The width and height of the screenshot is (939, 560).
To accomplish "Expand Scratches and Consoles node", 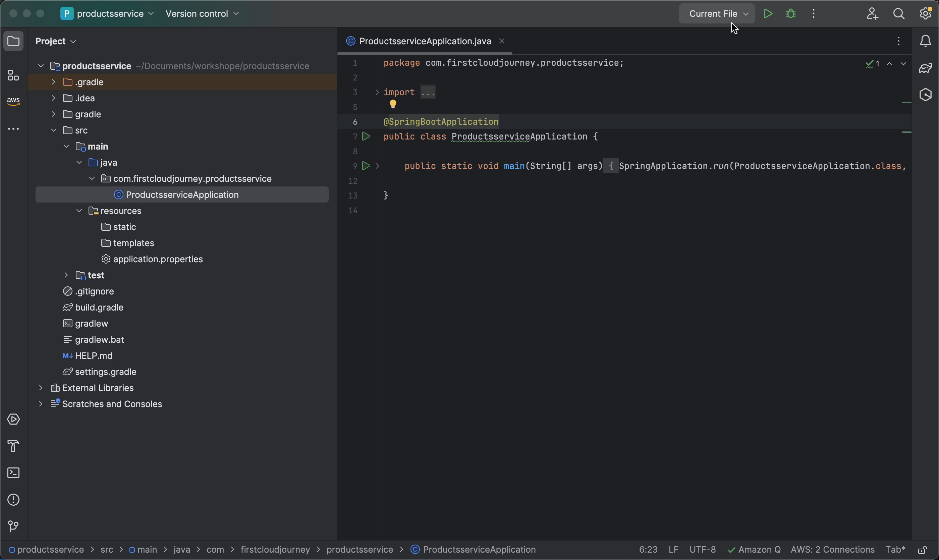I will click(x=41, y=404).
